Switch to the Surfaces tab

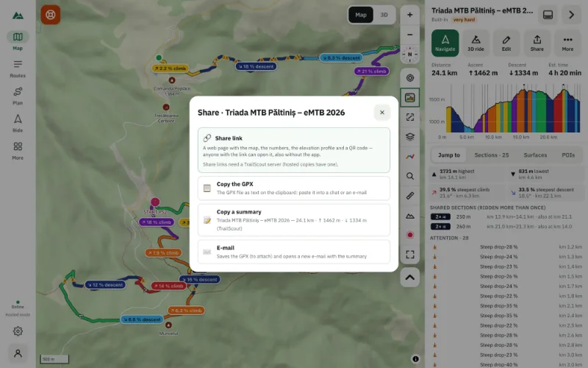coord(535,155)
